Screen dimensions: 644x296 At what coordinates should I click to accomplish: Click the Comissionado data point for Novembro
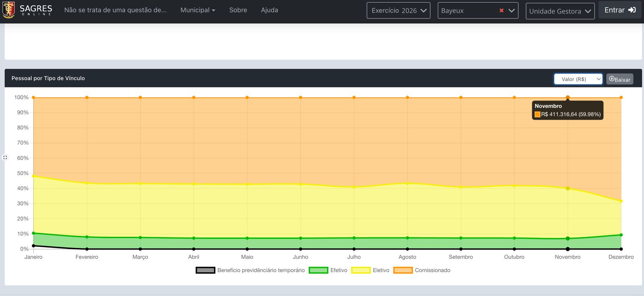point(568,97)
